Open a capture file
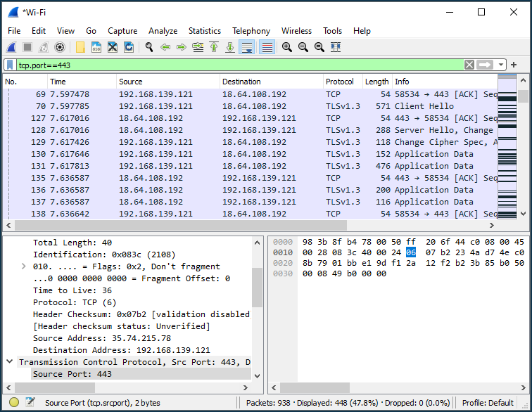This screenshot has width=532, height=412. pos(80,47)
